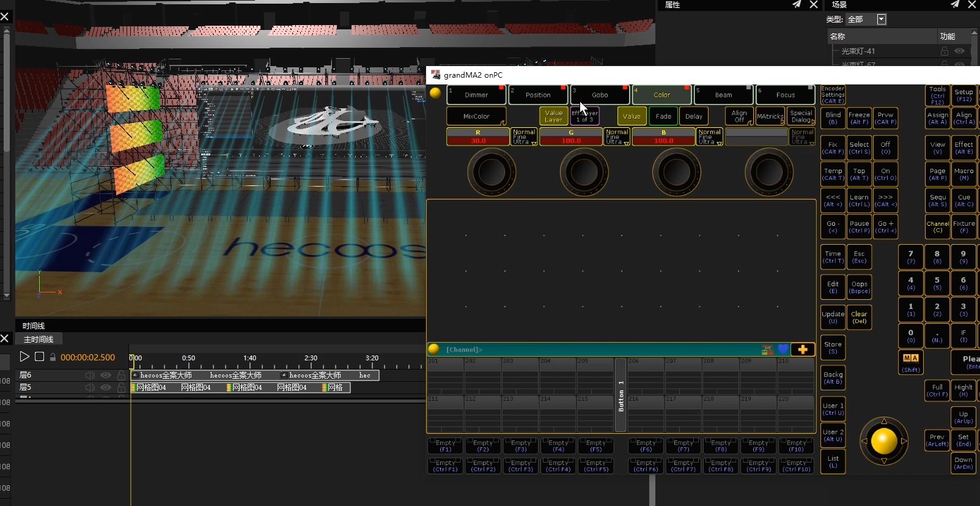Click the Delay layer button
Viewport: 980px width, 506px height.
pyautogui.click(x=694, y=116)
